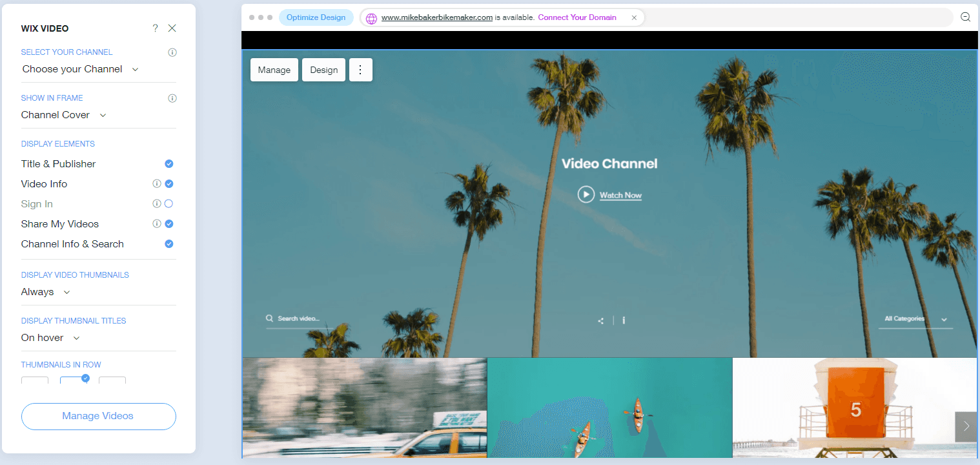
Task: Click info icon beside Show In Frame
Action: pyautogui.click(x=172, y=98)
